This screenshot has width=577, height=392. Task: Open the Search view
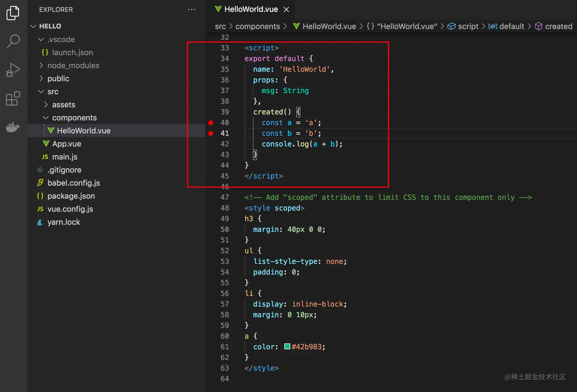13,41
